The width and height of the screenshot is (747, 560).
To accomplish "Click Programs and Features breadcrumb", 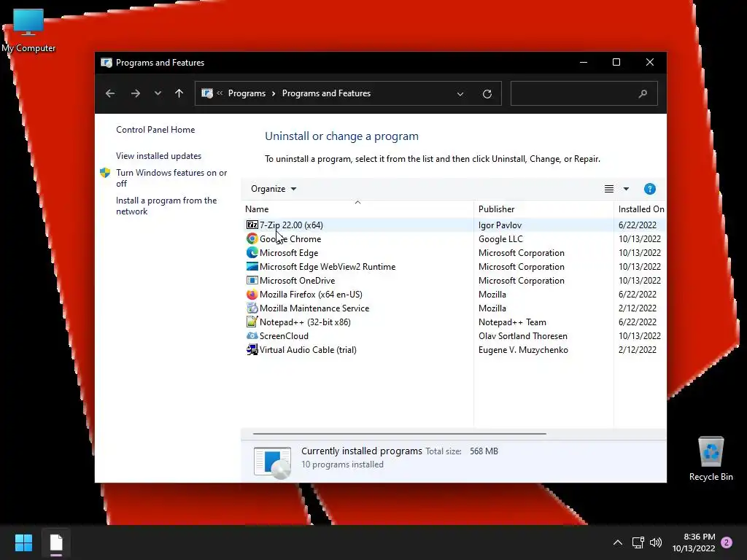I will pos(326,93).
